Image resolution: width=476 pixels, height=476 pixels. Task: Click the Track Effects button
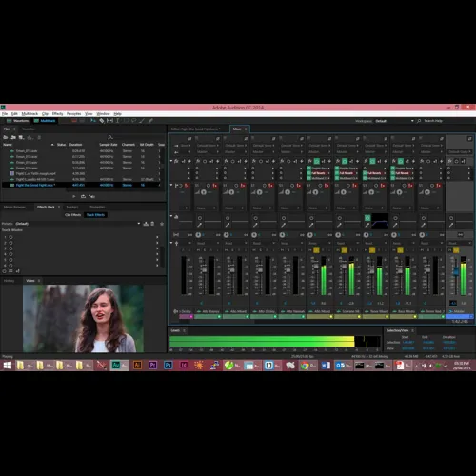coord(95,215)
